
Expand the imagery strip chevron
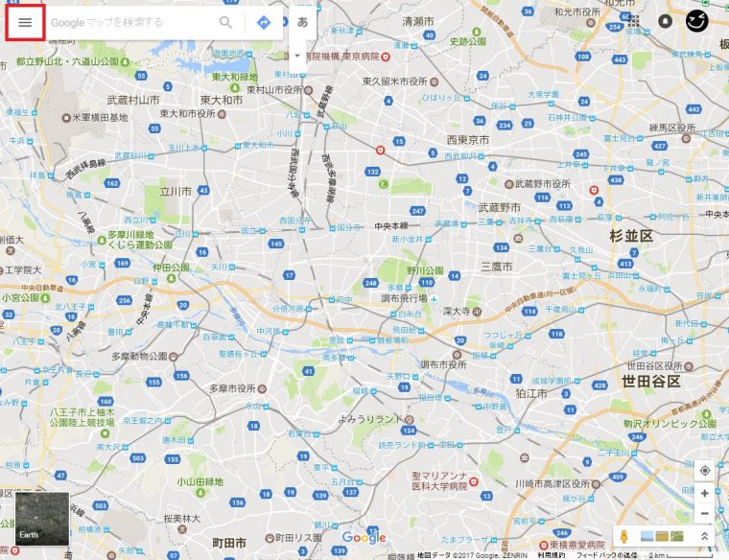click(704, 536)
